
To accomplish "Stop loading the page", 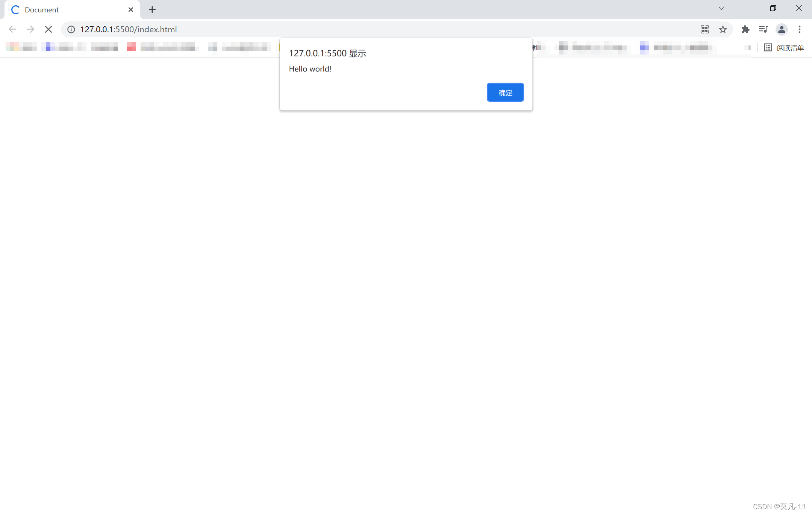I will (x=48, y=29).
